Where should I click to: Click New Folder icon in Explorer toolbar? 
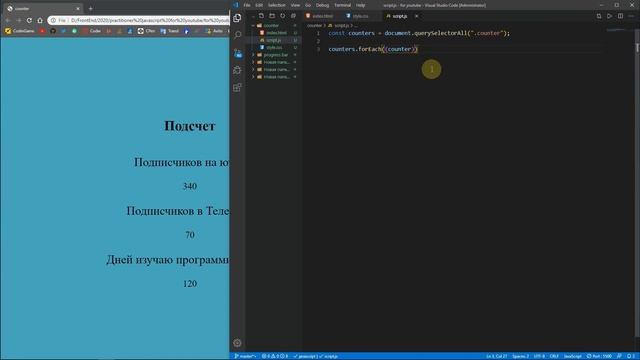[x=272, y=16]
